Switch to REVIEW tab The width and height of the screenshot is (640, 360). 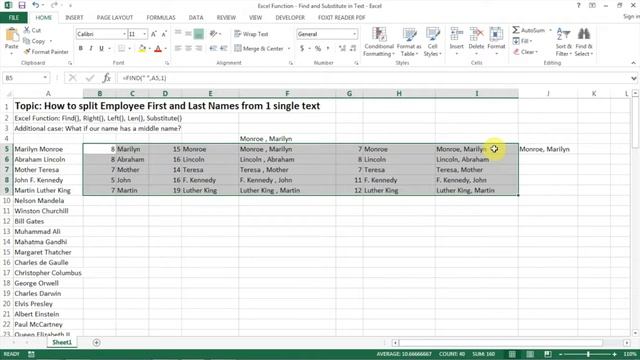(x=226, y=18)
